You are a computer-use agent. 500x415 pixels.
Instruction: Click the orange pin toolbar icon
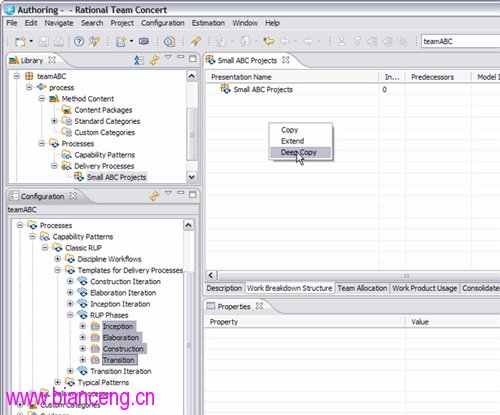195,41
